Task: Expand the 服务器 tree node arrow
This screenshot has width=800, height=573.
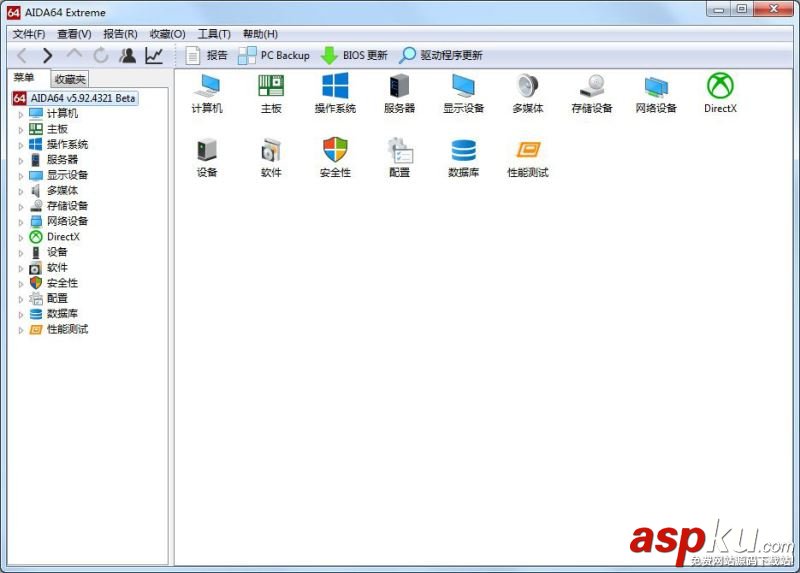Action: pos(20,161)
